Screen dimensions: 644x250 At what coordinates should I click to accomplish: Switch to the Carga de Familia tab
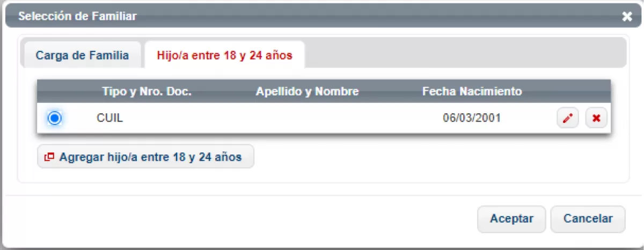pyautogui.click(x=82, y=55)
